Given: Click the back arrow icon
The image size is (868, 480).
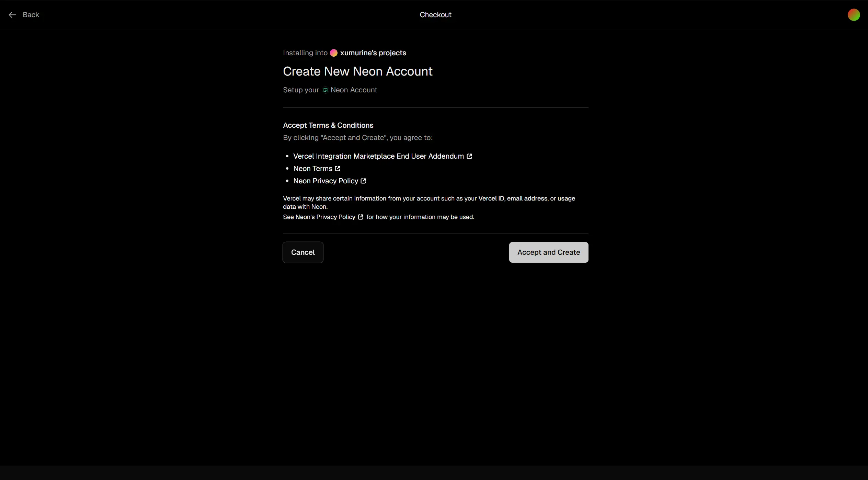Looking at the screenshot, I should pos(12,15).
